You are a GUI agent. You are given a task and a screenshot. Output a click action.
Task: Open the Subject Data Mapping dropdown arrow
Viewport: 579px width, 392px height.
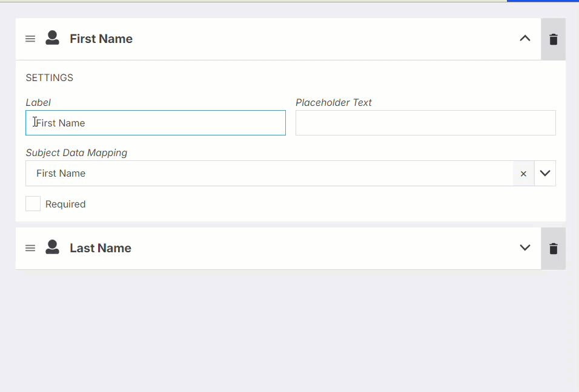(x=545, y=174)
